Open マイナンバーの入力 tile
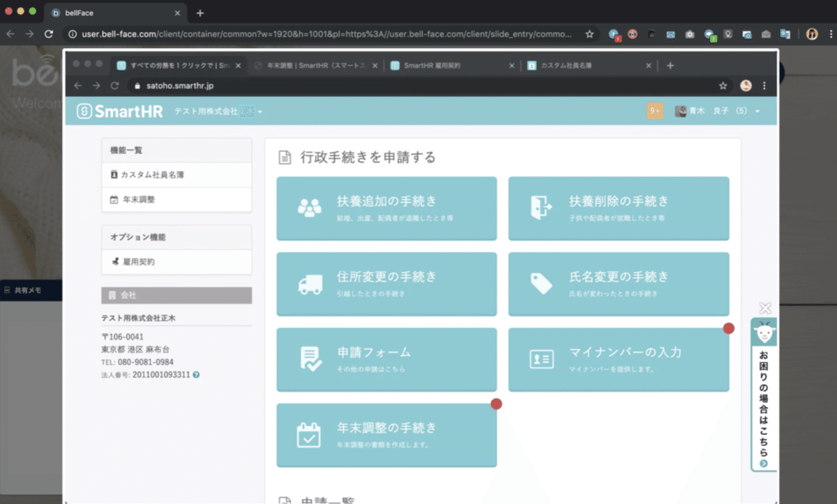This screenshot has height=504, width=837. (x=618, y=359)
